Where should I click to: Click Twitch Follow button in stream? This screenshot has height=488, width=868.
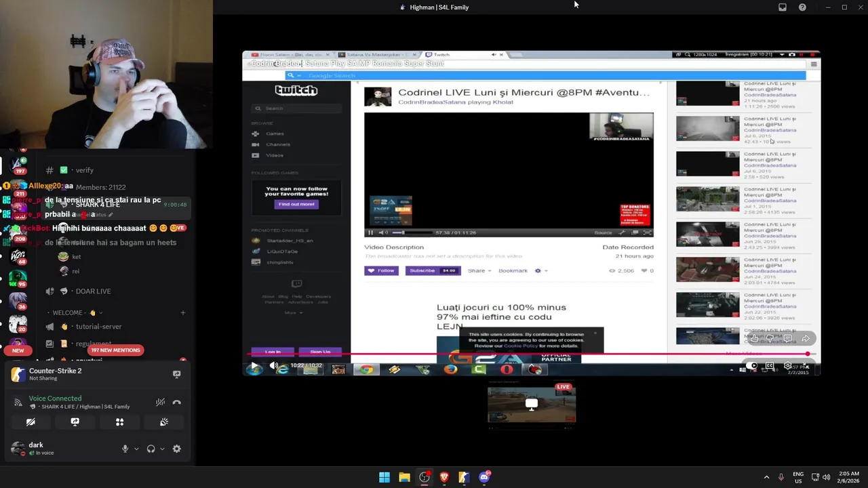[x=381, y=270]
